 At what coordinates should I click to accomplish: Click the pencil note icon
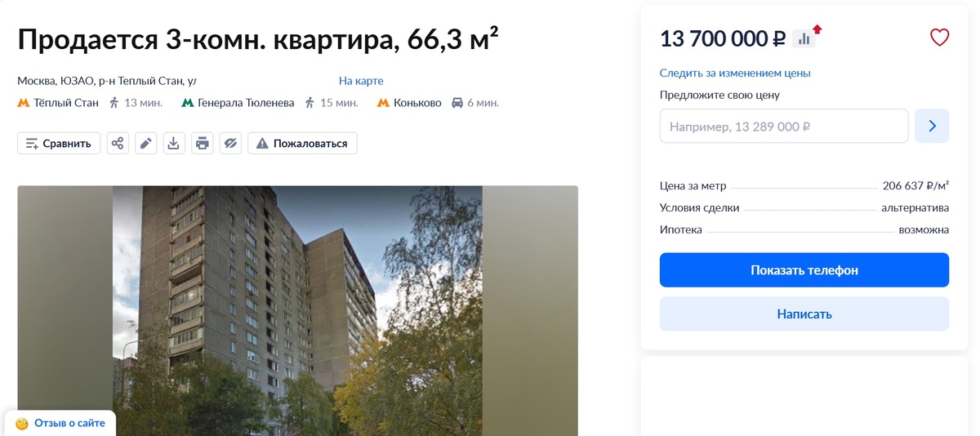tap(145, 144)
